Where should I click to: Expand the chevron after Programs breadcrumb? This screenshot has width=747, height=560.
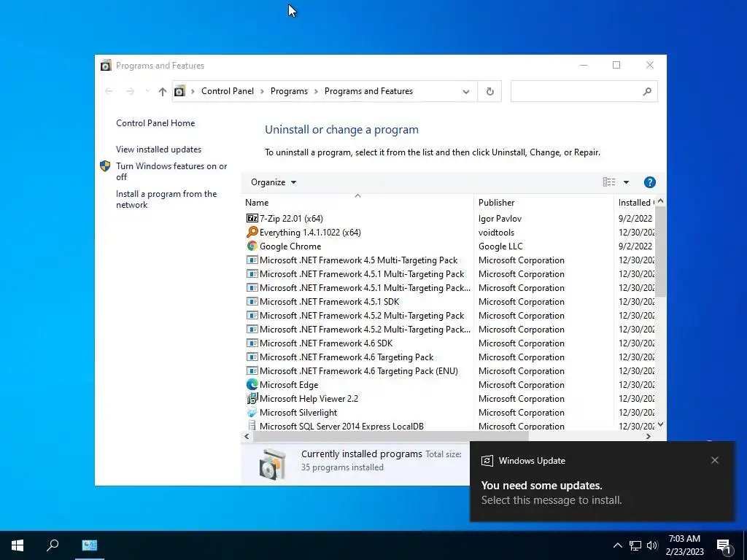[316, 91]
